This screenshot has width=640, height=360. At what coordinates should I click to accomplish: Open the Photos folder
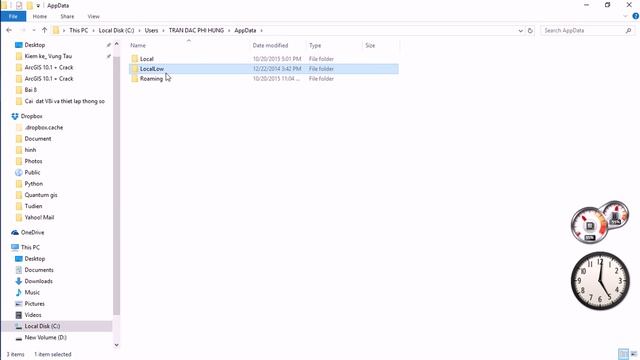point(33,161)
